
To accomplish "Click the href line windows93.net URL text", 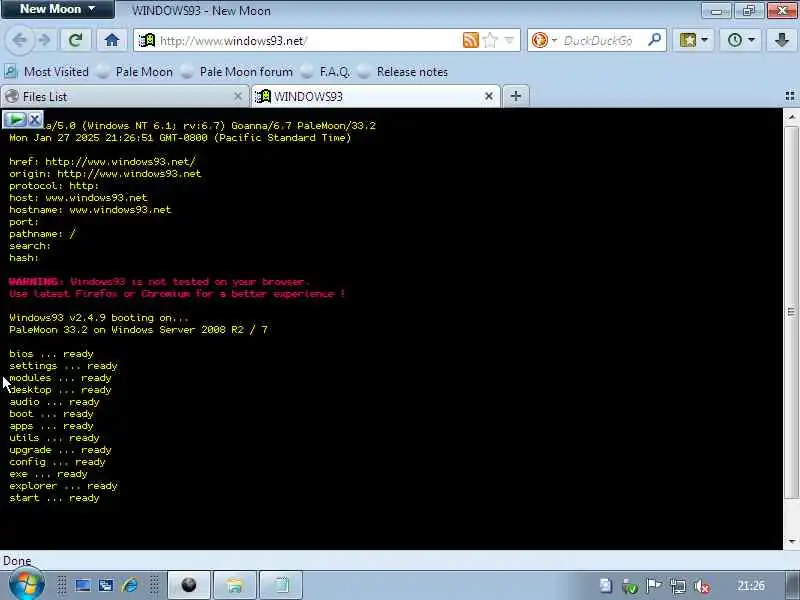I will coord(120,161).
